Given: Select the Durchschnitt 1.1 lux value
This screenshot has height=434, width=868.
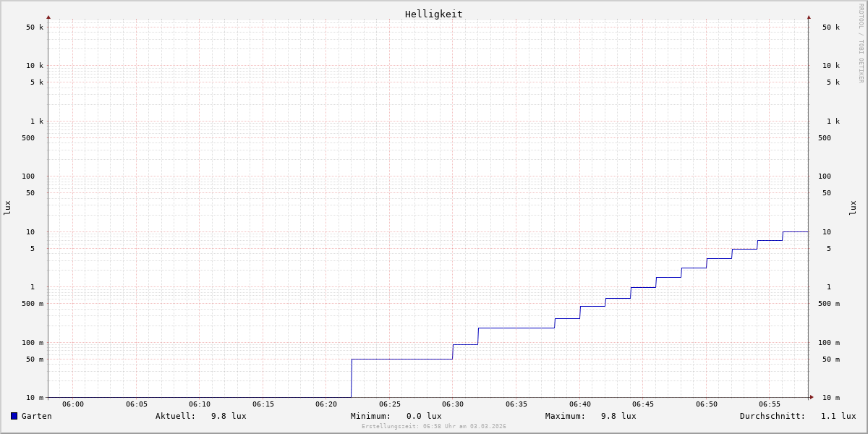Looking at the screenshot, I should click(838, 416).
